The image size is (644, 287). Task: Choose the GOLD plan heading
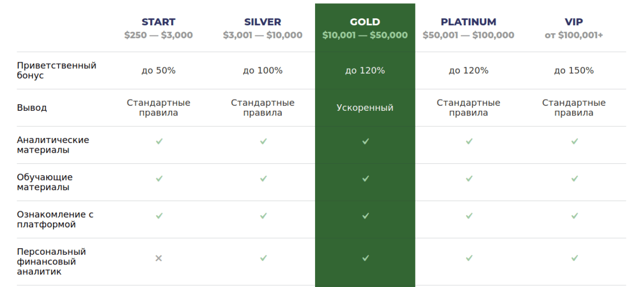tap(365, 22)
